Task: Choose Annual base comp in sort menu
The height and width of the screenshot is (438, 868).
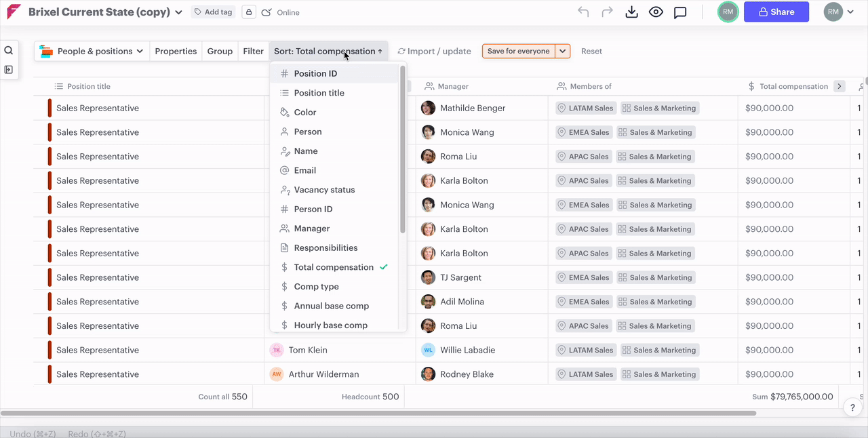Action: (331, 306)
